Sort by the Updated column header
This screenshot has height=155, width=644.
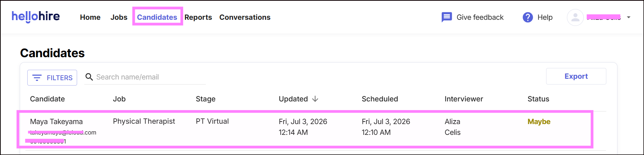[293, 99]
